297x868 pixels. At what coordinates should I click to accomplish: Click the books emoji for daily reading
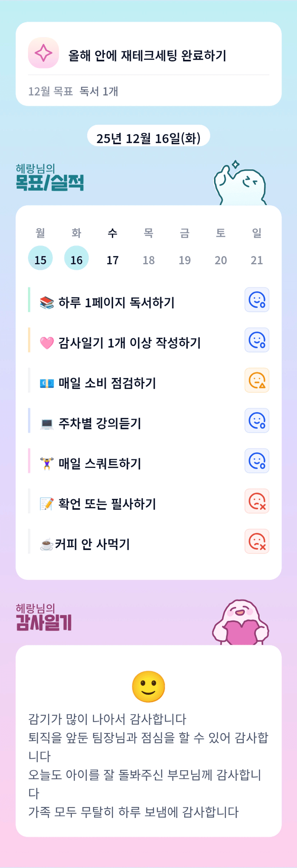point(47,303)
